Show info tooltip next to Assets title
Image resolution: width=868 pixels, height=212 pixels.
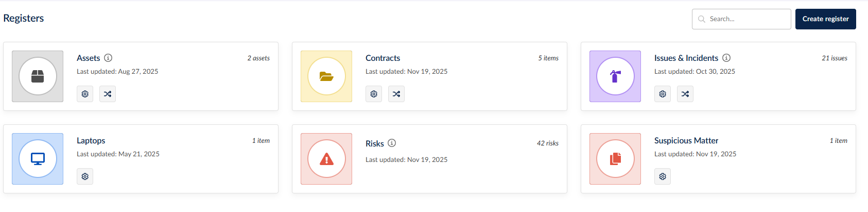[x=108, y=58]
